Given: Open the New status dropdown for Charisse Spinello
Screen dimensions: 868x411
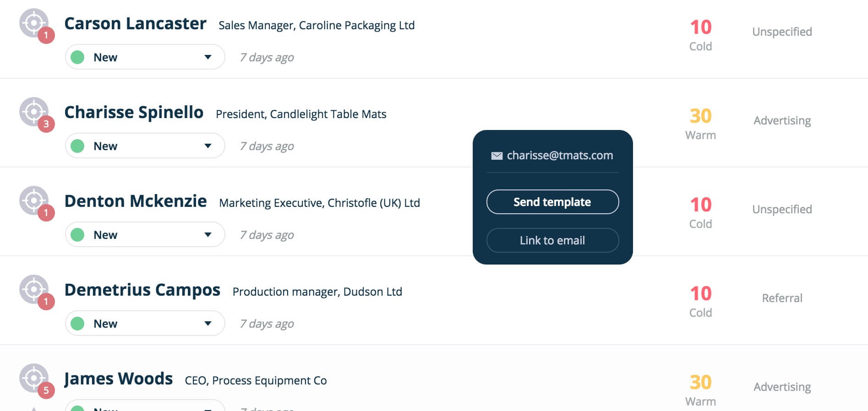Looking at the screenshot, I should [145, 146].
